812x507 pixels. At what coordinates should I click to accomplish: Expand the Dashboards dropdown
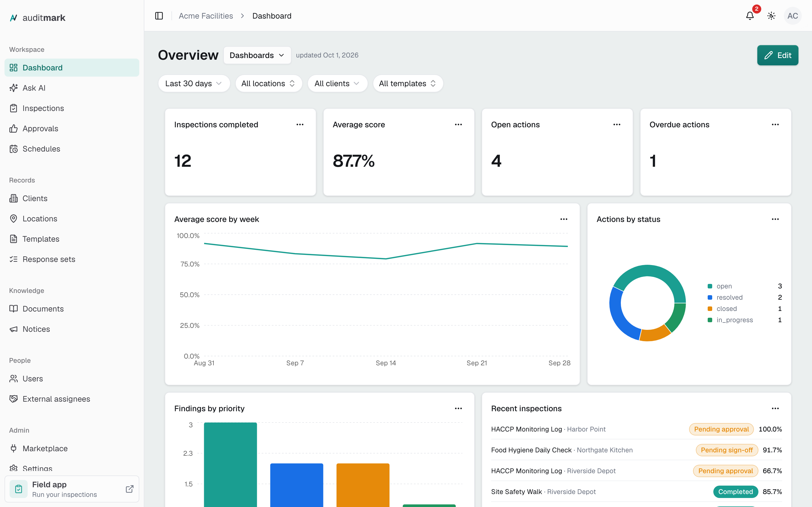tap(257, 55)
